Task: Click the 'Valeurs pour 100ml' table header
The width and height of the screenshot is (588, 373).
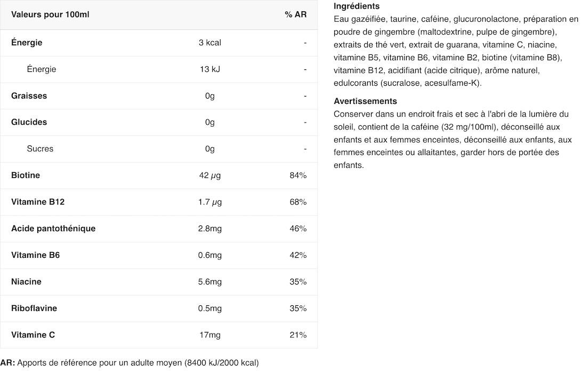Action: [x=50, y=14]
